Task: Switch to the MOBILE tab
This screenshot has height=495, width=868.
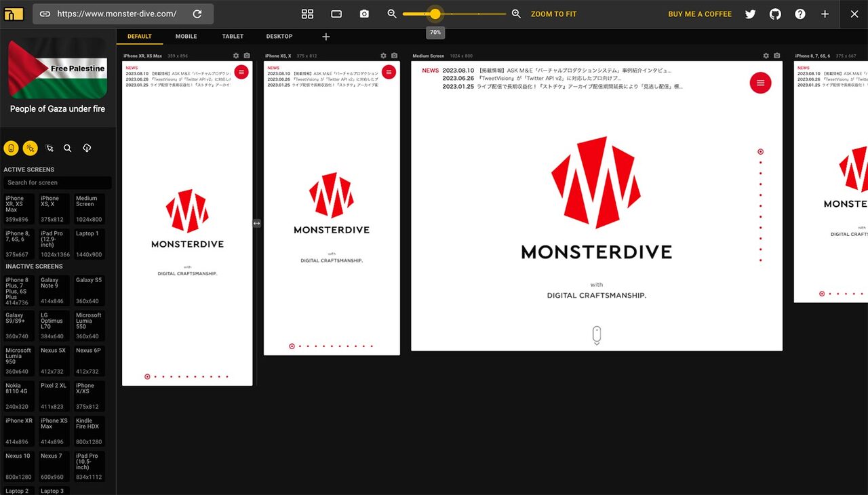Action: tap(186, 37)
